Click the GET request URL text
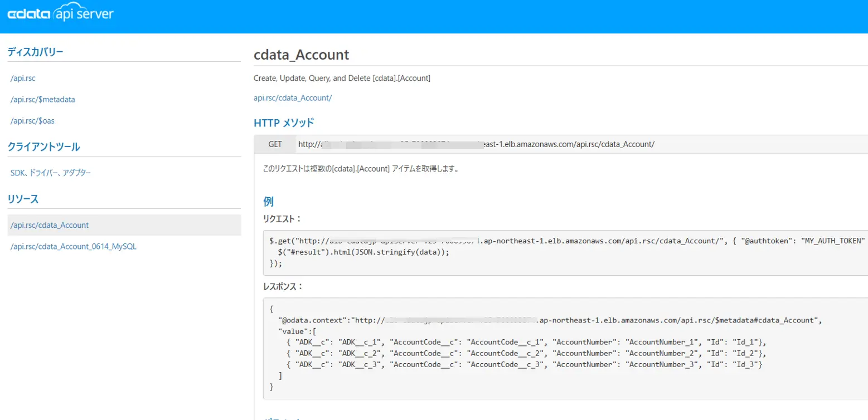The height and width of the screenshot is (420, 868). pyautogui.click(x=476, y=144)
